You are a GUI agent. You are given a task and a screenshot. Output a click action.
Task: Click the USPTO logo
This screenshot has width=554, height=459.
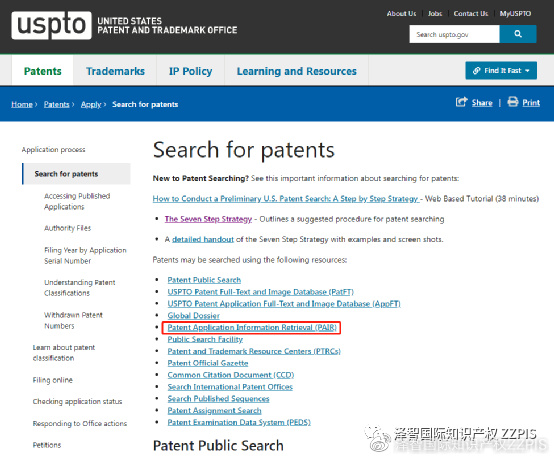tap(52, 25)
